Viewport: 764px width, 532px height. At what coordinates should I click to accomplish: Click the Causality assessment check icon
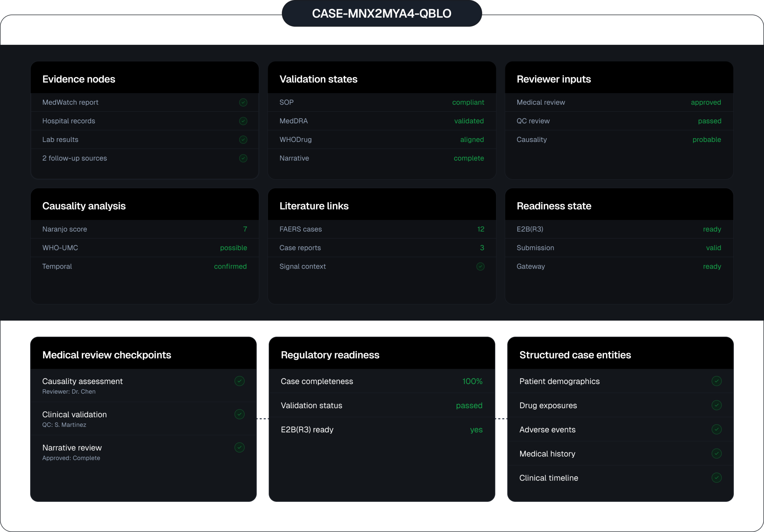tap(240, 381)
